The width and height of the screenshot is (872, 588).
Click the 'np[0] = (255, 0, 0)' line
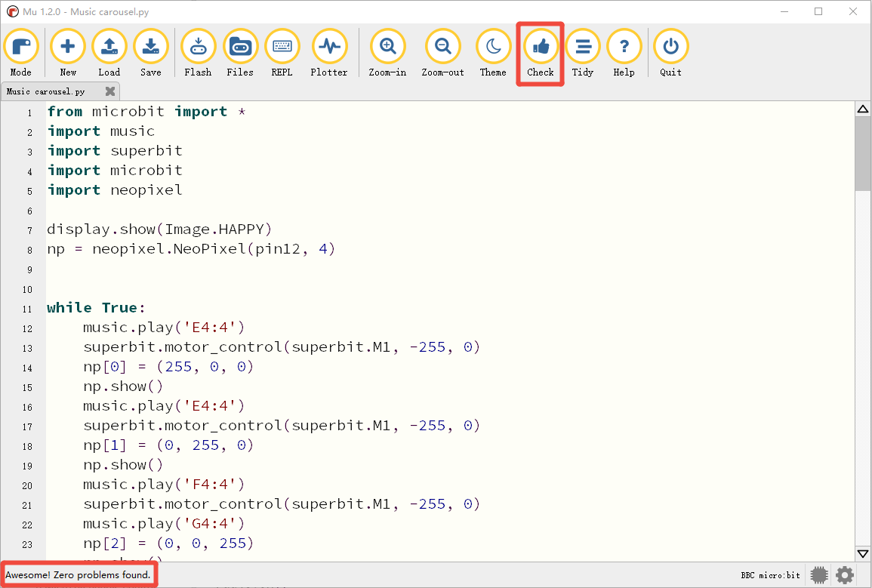[168, 367]
